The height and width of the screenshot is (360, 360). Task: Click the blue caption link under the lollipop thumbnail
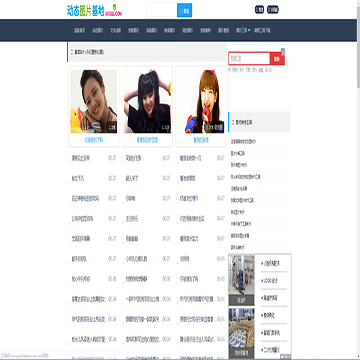(x=201, y=140)
